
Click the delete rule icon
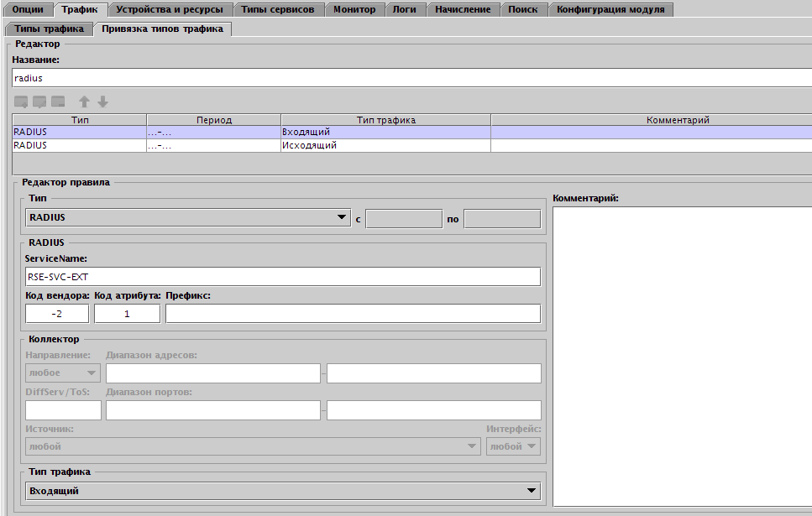click(58, 102)
